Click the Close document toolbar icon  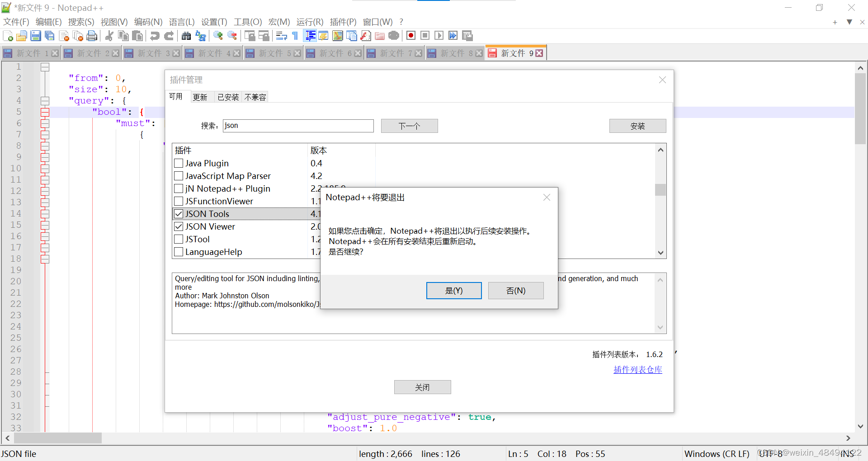(x=64, y=36)
